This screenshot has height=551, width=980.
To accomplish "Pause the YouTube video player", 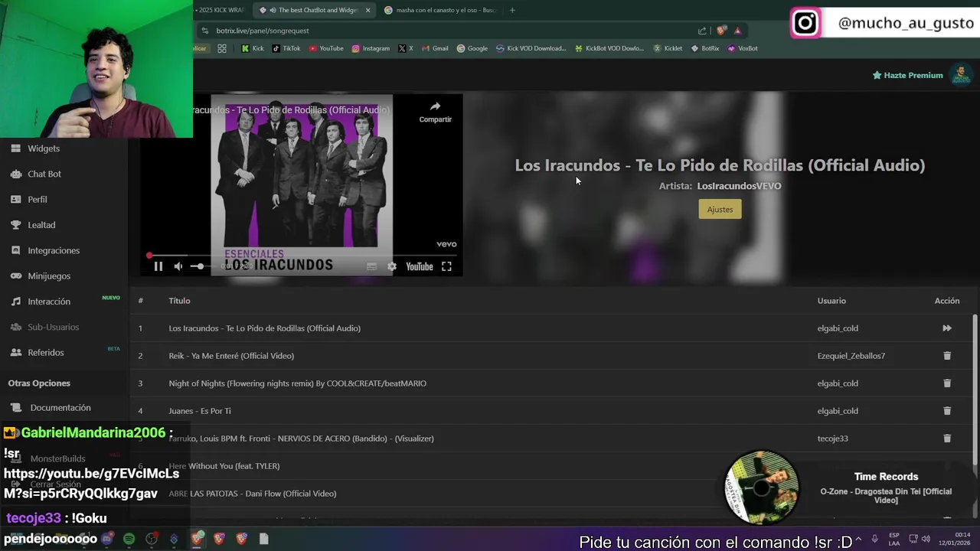I will point(158,266).
